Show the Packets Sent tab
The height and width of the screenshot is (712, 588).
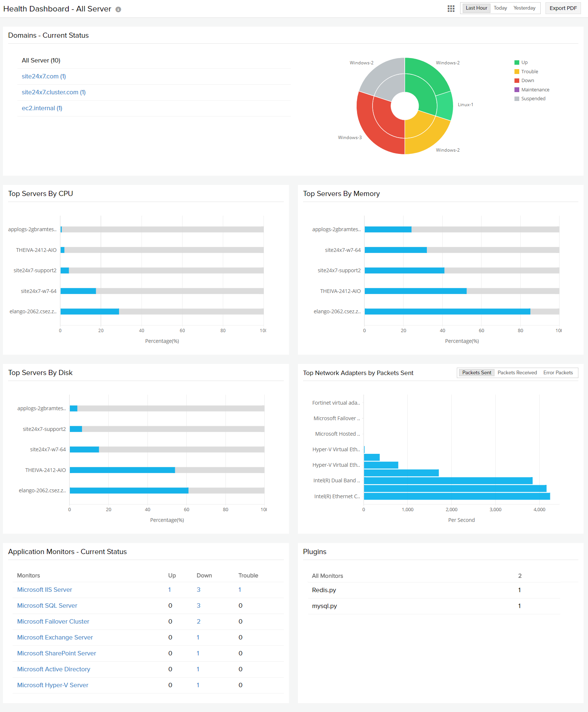pos(476,373)
